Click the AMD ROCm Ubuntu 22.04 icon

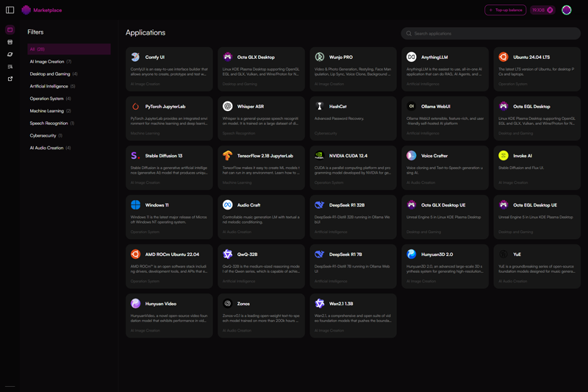click(x=135, y=254)
